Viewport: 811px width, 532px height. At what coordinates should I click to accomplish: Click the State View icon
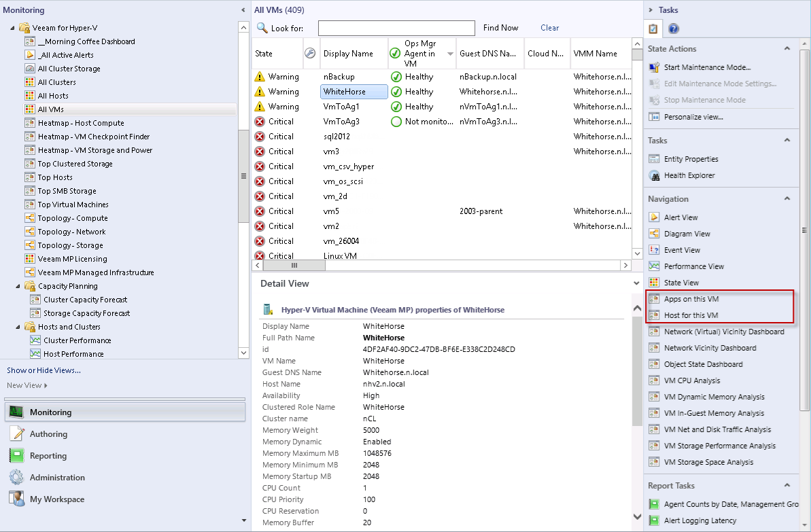(654, 282)
